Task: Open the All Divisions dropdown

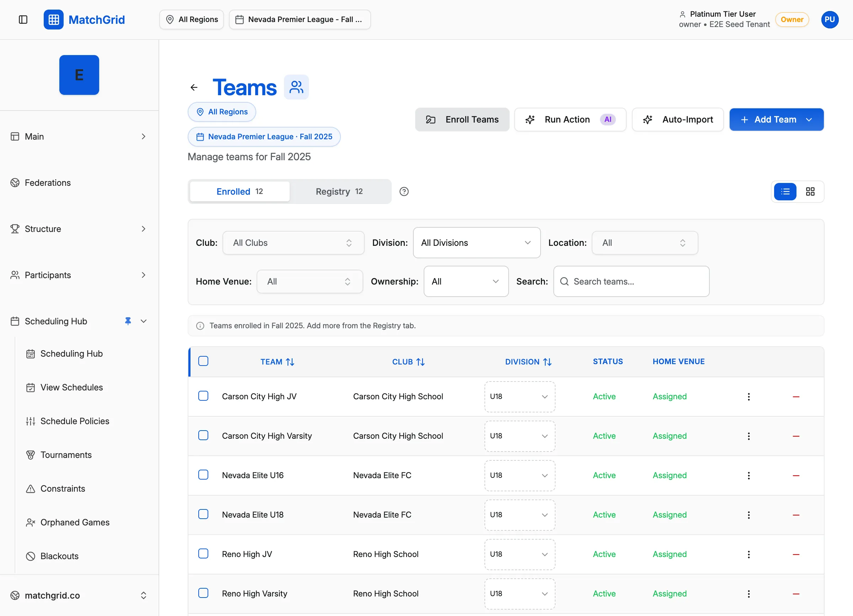Action: point(476,242)
